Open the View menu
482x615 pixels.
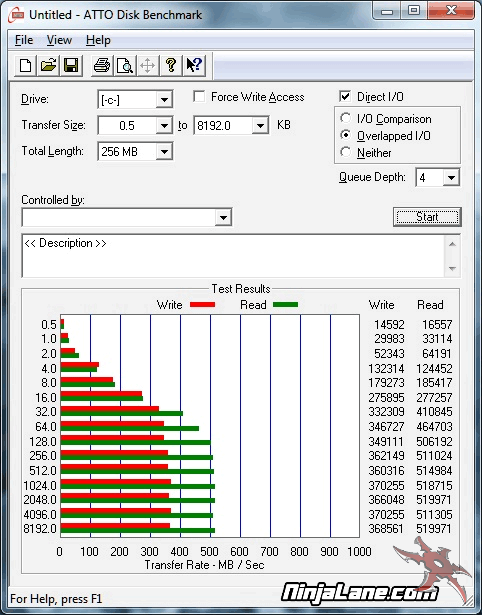(x=59, y=40)
